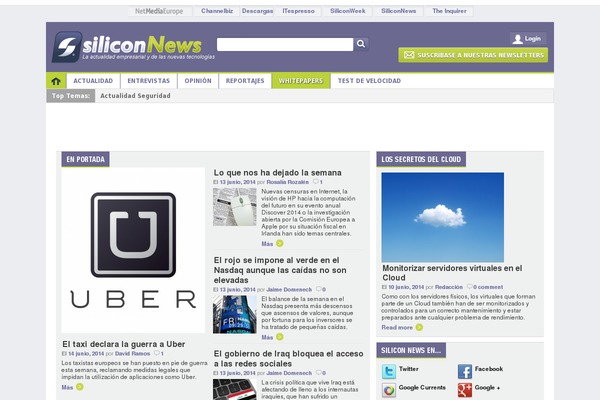Screen dimensions: 600x400
Task: Subscribe to newsletters button
Action: pos(473,55)
